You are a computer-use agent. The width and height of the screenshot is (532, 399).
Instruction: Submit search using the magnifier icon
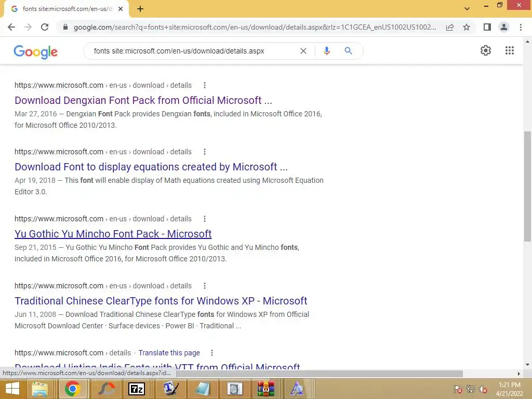coord(348,51)
